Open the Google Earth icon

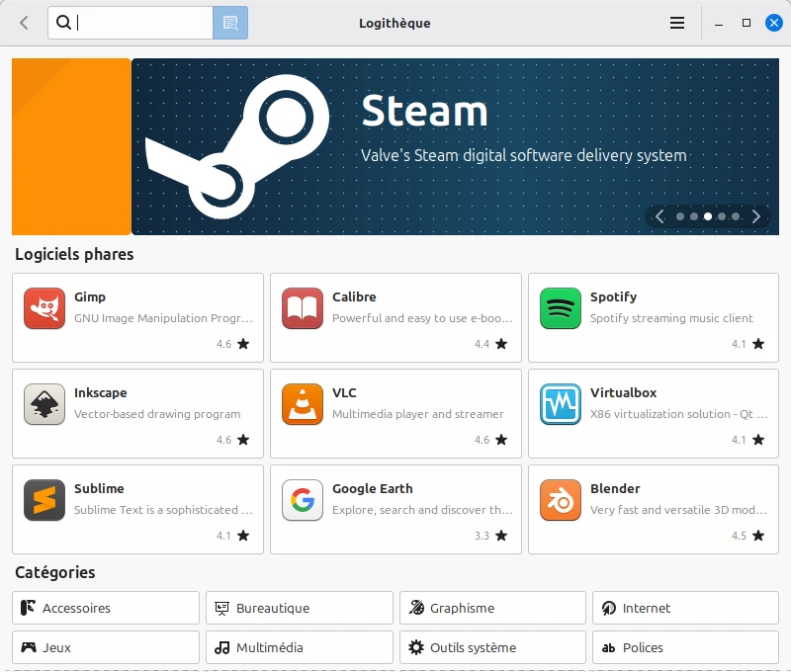pos(303,500)
